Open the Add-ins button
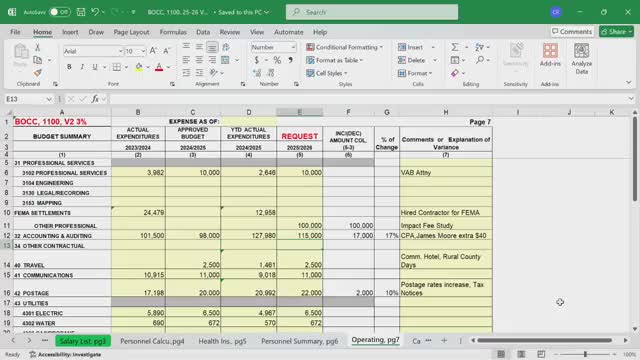The width and height of the screenshot is (640, 360). click(550, 55)
